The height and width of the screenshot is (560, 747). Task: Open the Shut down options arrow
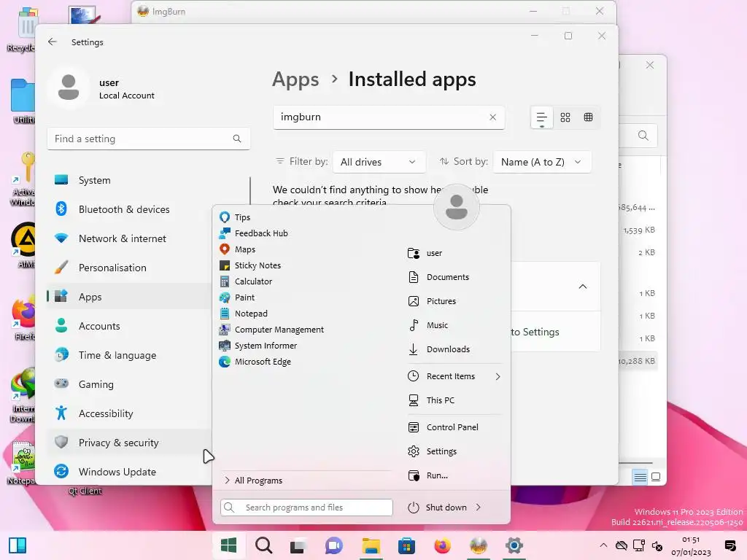(x=479, y=507)
